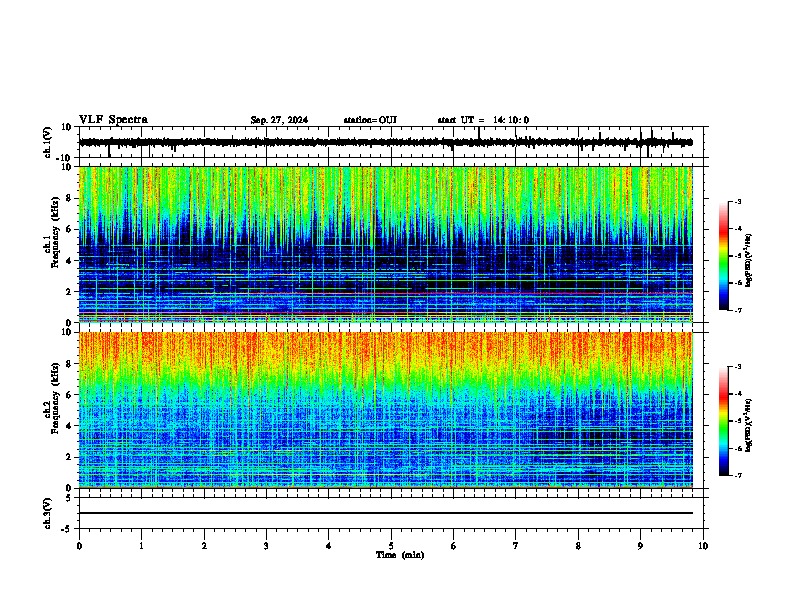Viewport: 792px width, 612px height.
Task: Click the "2" kHz tick on the ch.2 frequency axis
Action: pos(69,457)
